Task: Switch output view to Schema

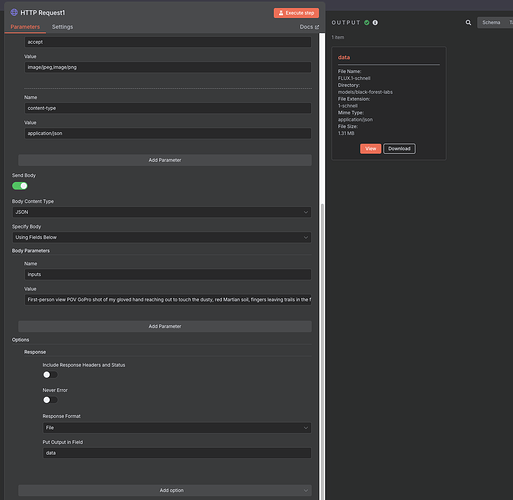Action: pyautogui.click(x=491, y=22)
